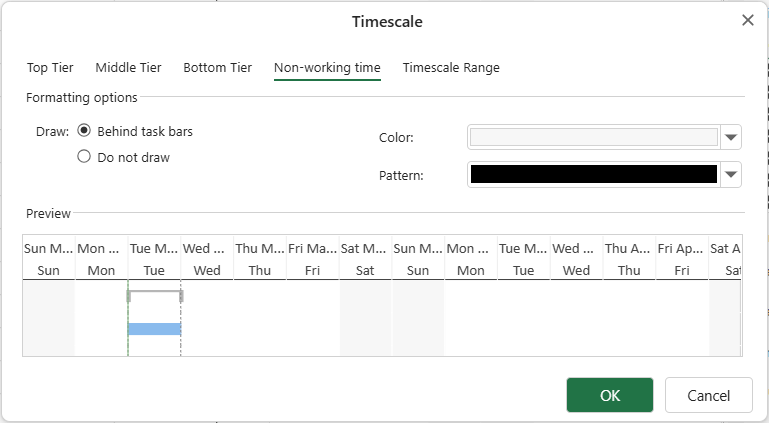Click the blue task bar in preview
This screenshot has width=769, height=423.
(x=154, y=329)
